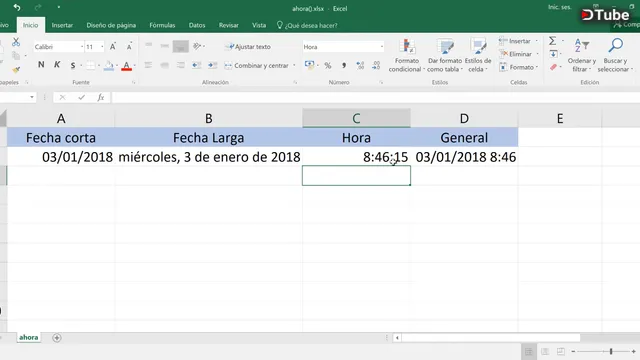640x360 pixels.
Task: Open Buscar y seleccionar menu
Action: point(615,55)
